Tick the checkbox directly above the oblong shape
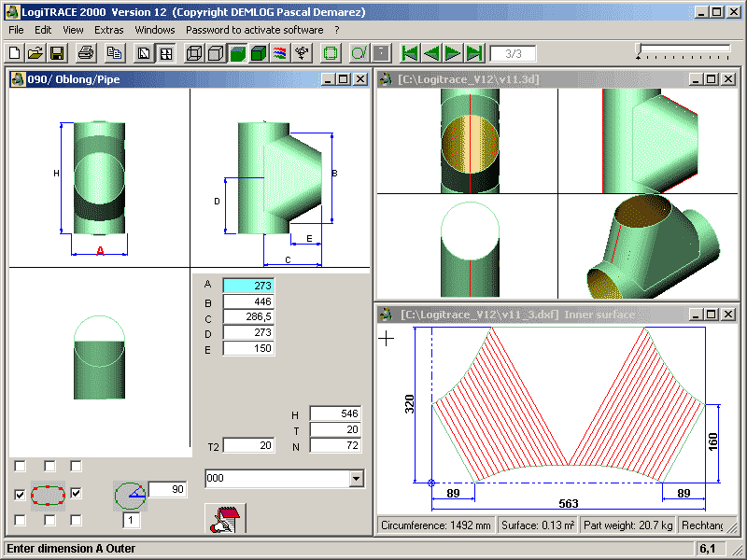747x560 pixels. tap(49, 467)
